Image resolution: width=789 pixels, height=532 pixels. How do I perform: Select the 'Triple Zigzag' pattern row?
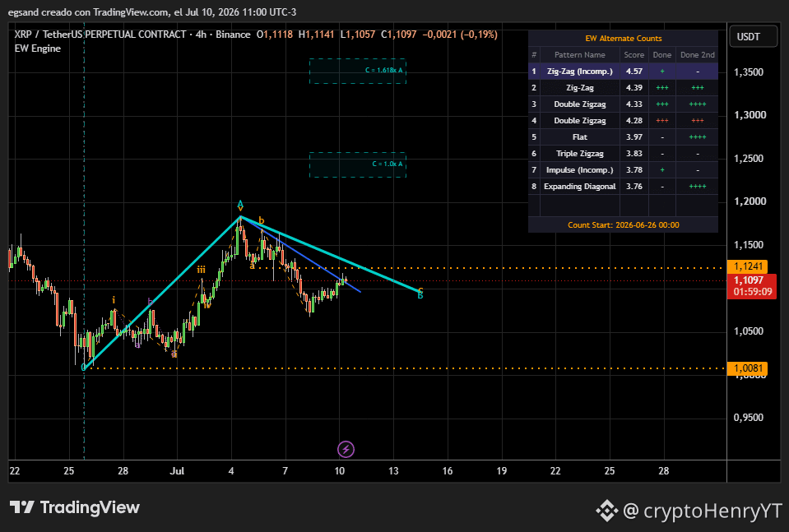pyautogui.click(x=623, y=154)
